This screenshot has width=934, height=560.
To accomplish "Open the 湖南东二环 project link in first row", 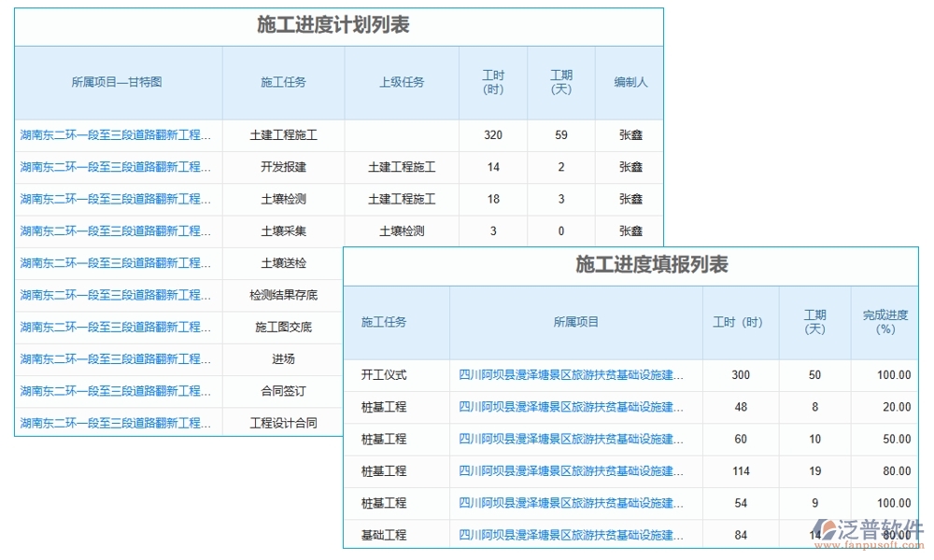I will [119, 134].
